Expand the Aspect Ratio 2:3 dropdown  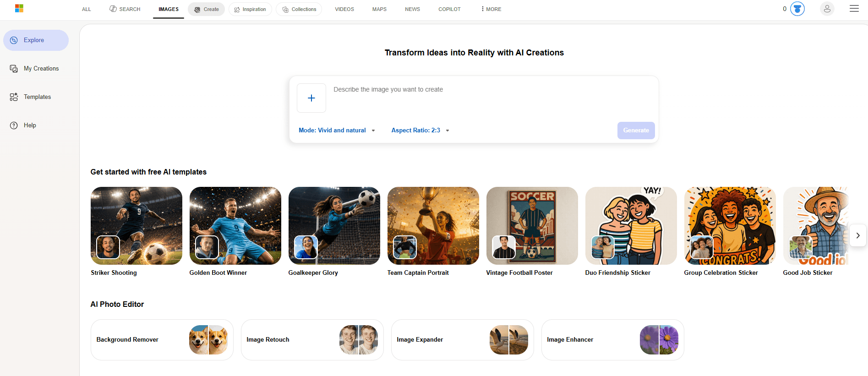(420, 131)
